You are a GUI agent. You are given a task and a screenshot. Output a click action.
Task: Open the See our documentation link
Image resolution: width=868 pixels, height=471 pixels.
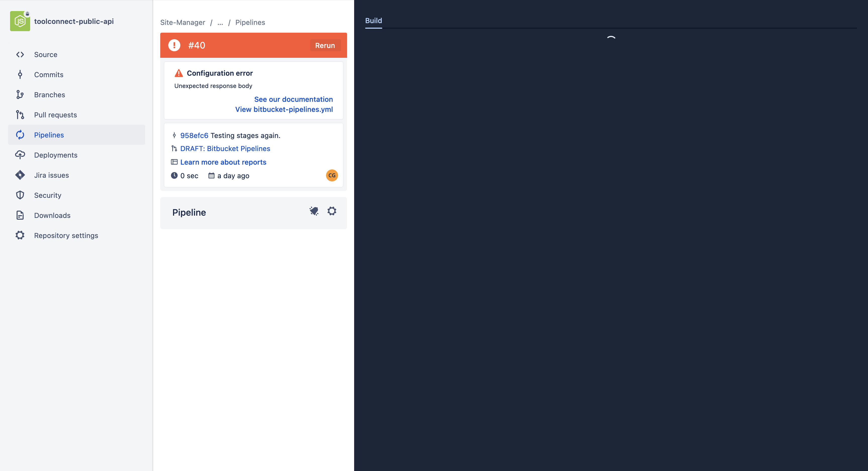pyautogui.click(x=294, y=99)
